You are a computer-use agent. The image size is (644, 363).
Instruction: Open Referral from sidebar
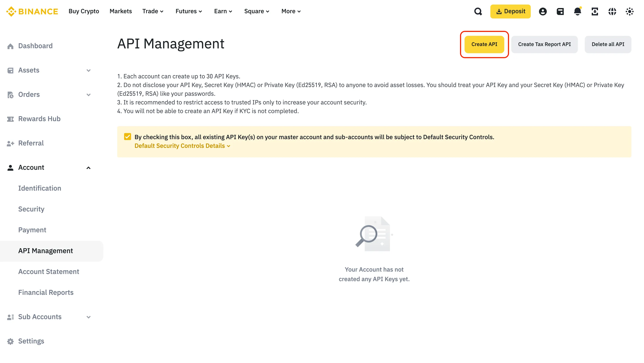pos(31,143)
